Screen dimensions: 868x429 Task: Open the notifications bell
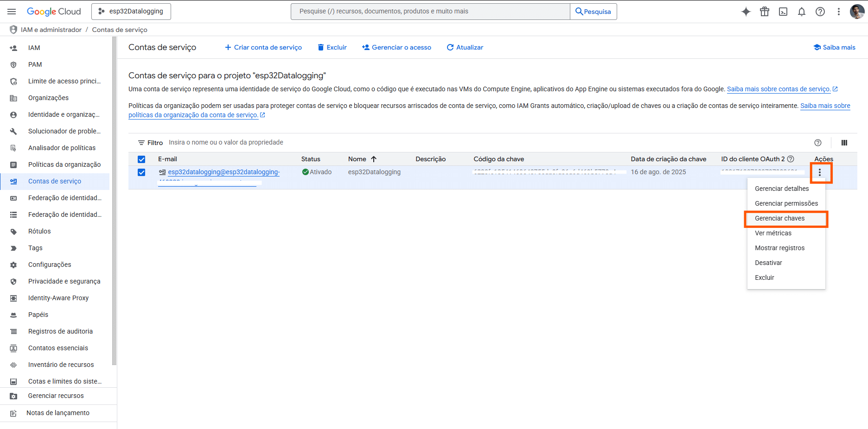(x=801, y=12)
